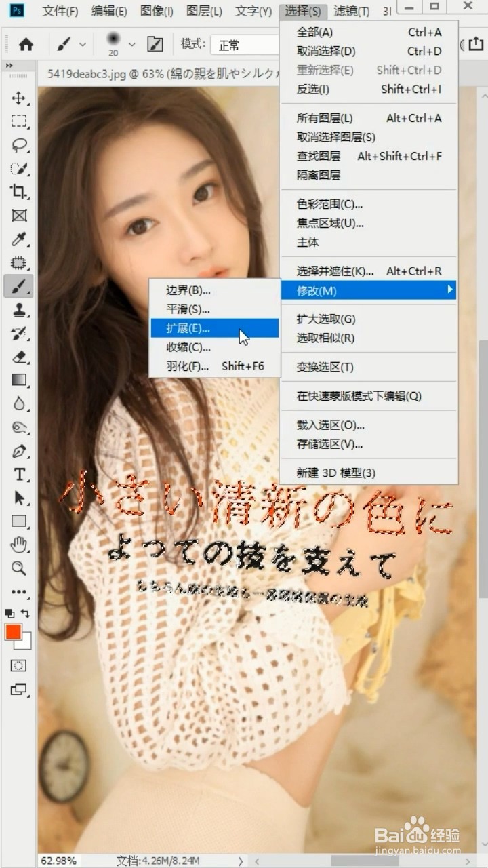Image resolution: width=488 pixels, height=868 pixels.
Task: Open the Image menu
Action: [157, 11]
